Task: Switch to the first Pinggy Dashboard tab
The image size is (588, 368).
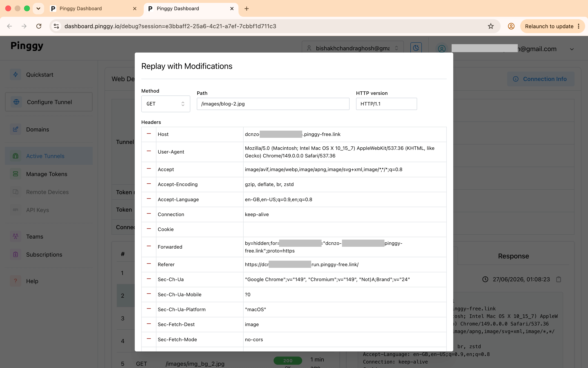Action: tap(94, 9)
